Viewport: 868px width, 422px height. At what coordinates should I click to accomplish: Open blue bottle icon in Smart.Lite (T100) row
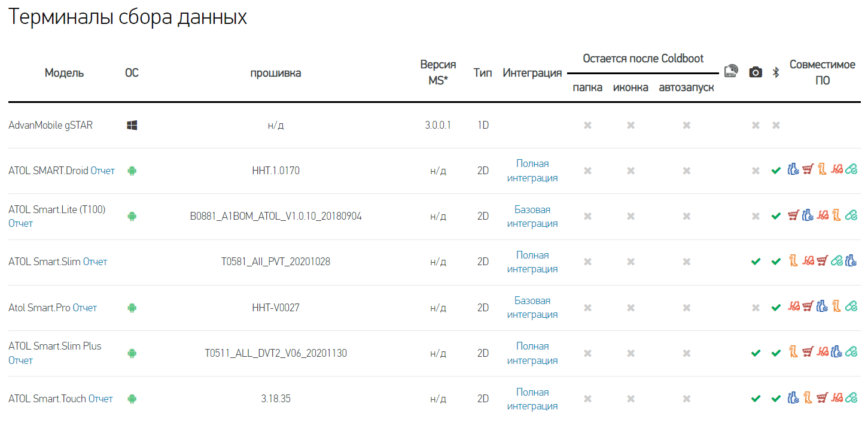[808, 215]
